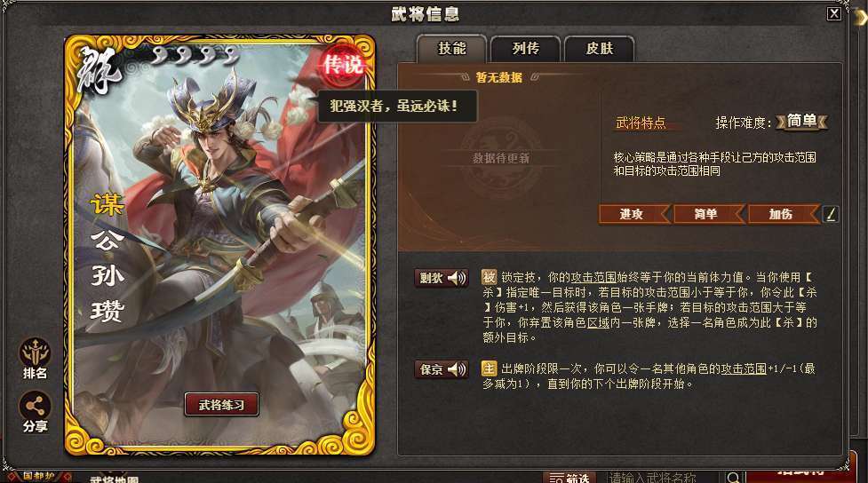Viewport: 868px width, 483px height.
Task: Click the 群 faction emblem on card
Action: (x=99, y=70)
